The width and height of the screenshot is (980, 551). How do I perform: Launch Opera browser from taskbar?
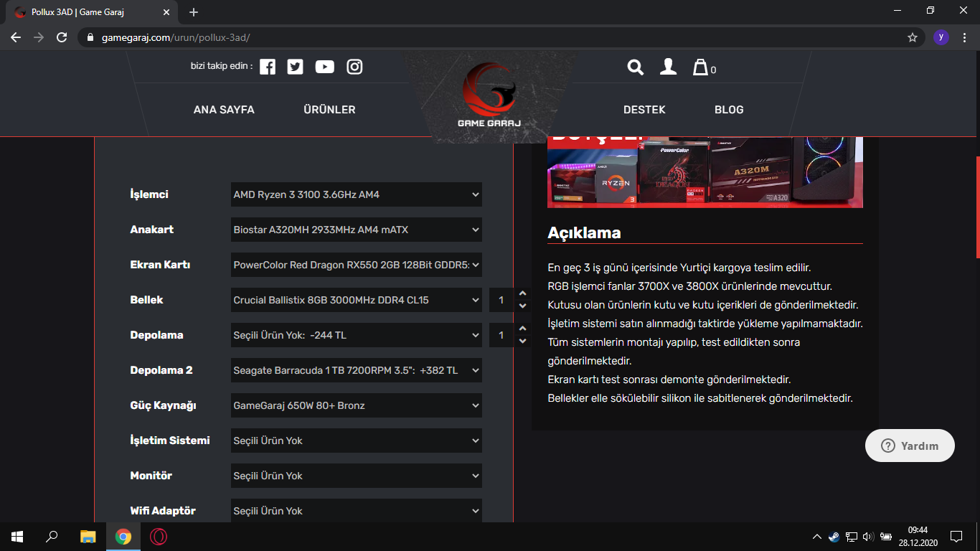(x=159, y=537)
